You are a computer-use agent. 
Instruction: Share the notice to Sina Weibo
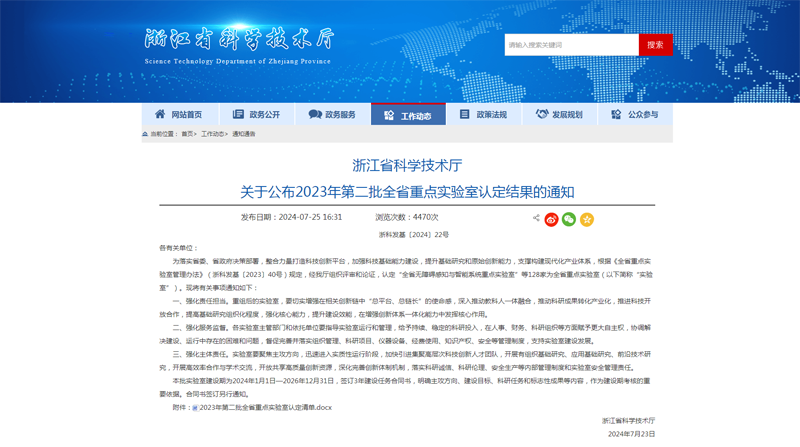tap(551, 219)
